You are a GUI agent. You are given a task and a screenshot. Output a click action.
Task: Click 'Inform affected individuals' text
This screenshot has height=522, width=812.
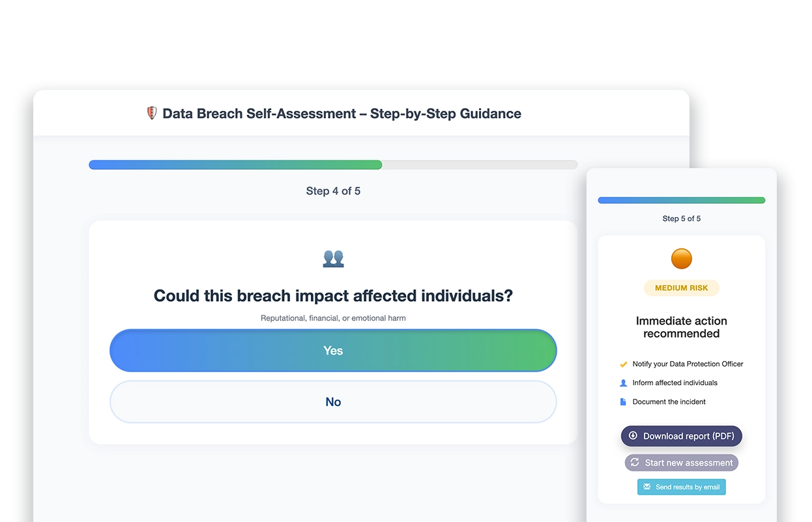pyautogui.click(x=674, y=383)
